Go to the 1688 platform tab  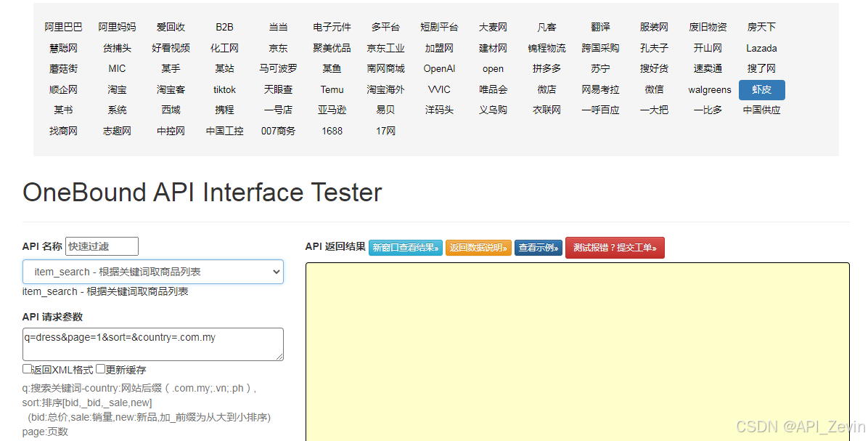(x=332, y=132)
